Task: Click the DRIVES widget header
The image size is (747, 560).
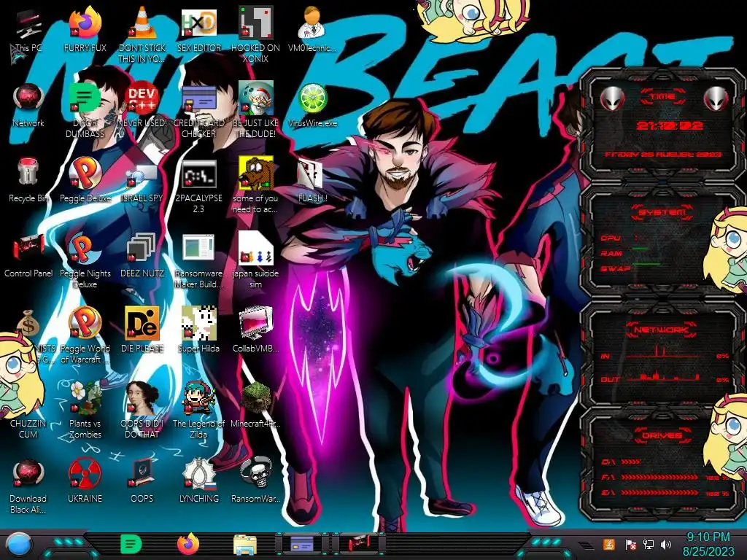Action: [x=662, y=435]
